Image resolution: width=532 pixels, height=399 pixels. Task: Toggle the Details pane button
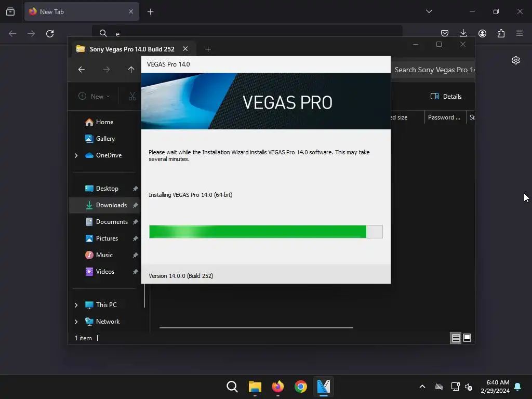click(x=446, y=96)
